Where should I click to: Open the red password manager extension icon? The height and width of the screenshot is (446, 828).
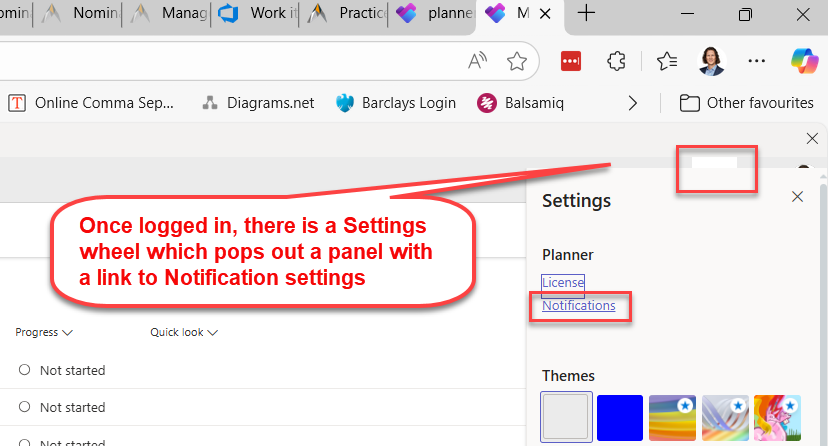tap(571, 61)
